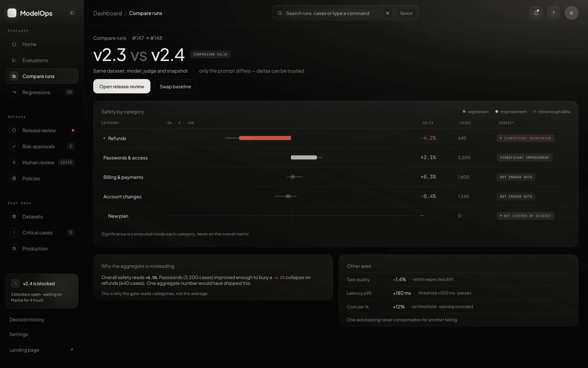The image size is (588, 368).
Task: Click the red Refunds delta bar
Action: [265, 138]
